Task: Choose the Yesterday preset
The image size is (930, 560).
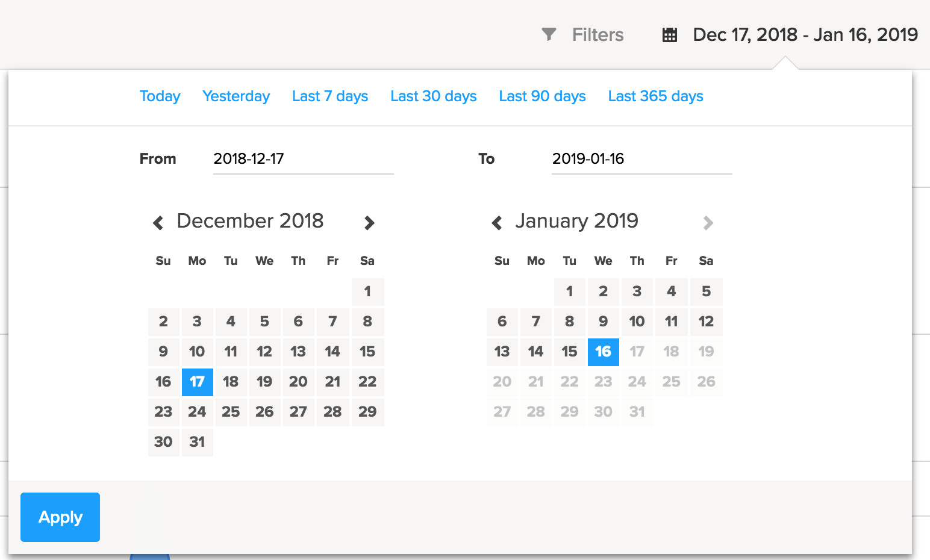Action: (x=236, y=96)
